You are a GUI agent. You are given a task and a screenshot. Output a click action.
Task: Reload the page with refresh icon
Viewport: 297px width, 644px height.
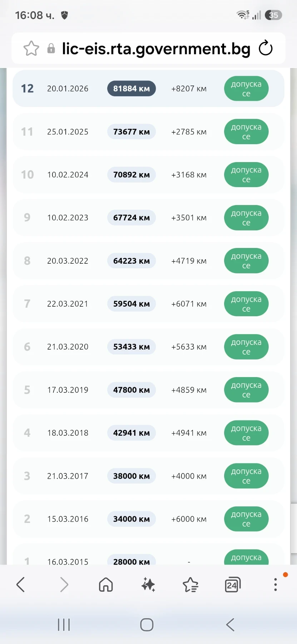pyautogui.click(x=266, y=48)
